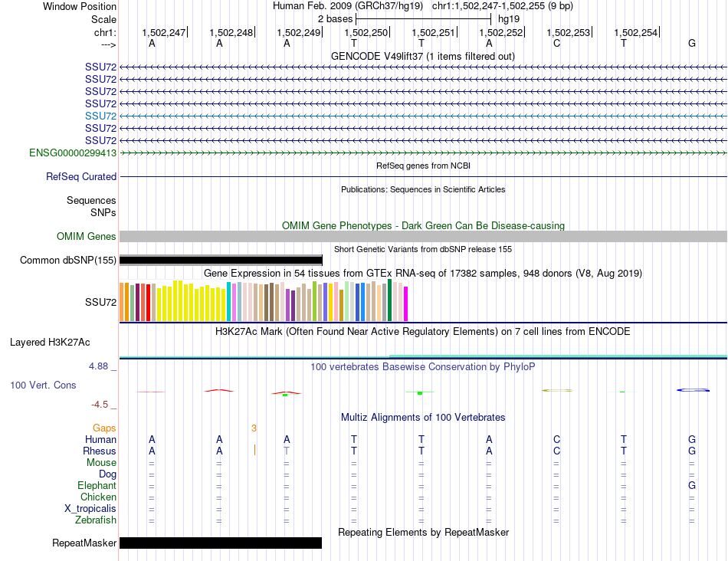Select the Human alignment row label
This screenshot has width=728, height=561.
click(x=100, y=439)
